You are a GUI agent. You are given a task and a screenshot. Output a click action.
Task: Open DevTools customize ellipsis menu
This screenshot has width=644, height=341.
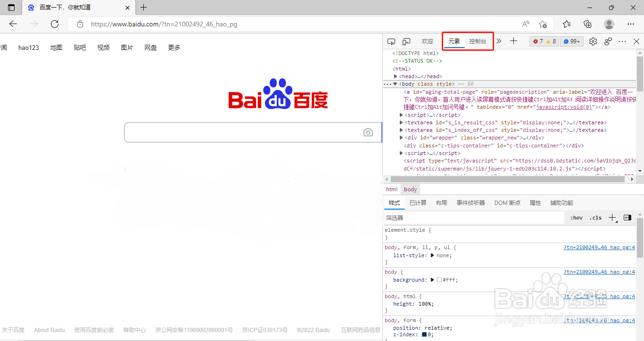click(x=622, y=41)
